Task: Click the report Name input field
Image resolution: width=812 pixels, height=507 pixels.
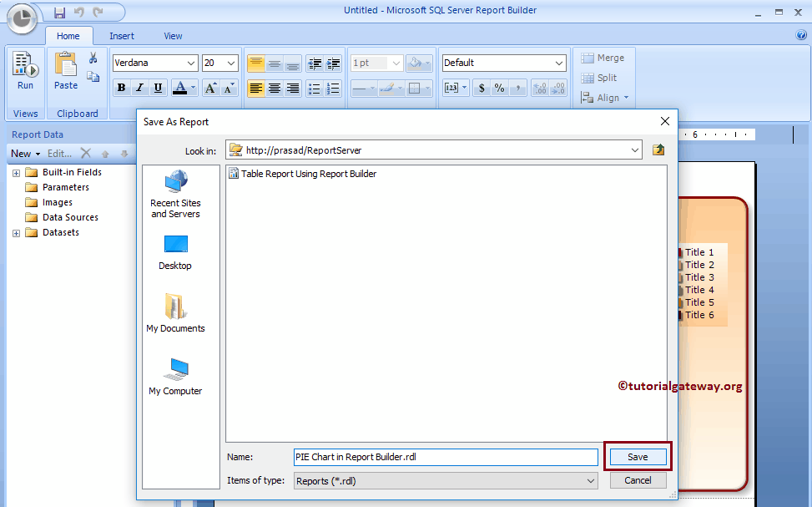Action: (x=446, y=457)
